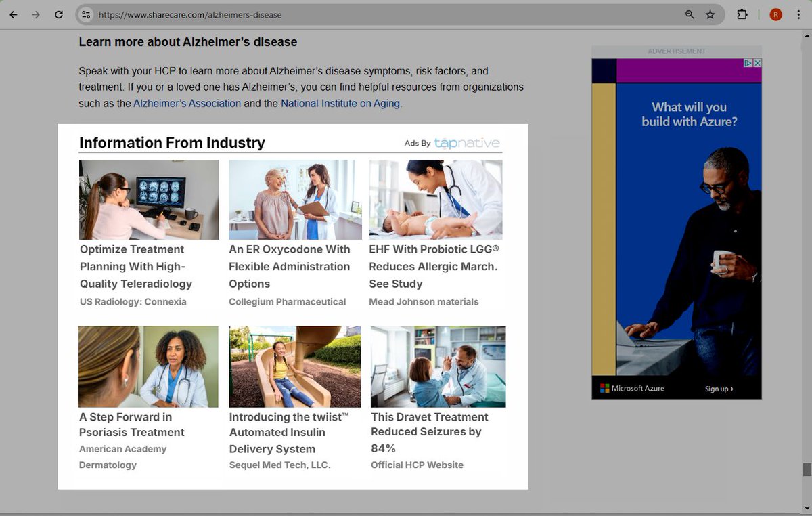Click the Microsoft Azure logo in ad
The height and width of the screenshot is (516, 812).
(x=632, y=389)
